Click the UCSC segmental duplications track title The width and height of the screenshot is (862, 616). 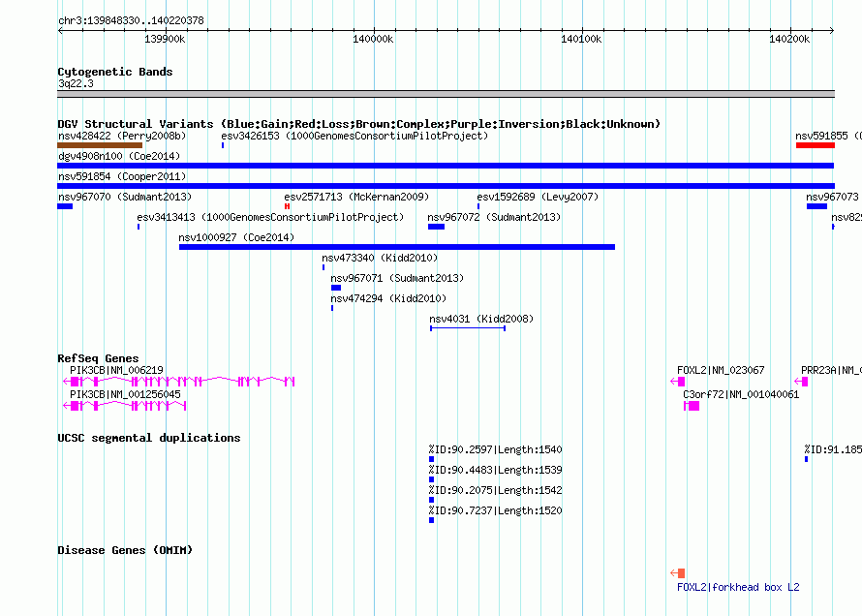149,438
